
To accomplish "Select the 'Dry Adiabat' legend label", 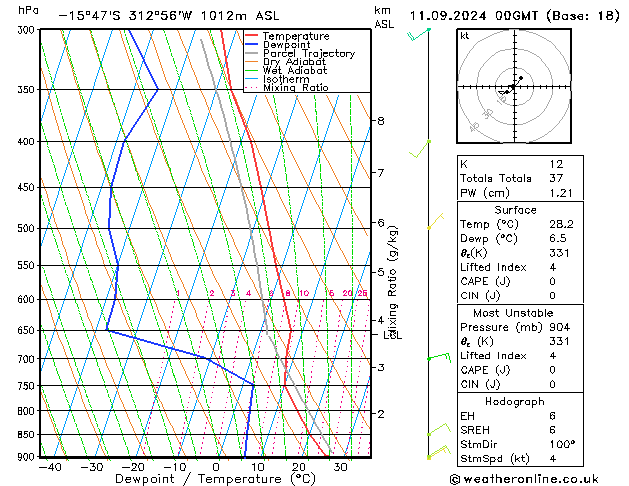I will pyautogui.click(x=294, y=62).
